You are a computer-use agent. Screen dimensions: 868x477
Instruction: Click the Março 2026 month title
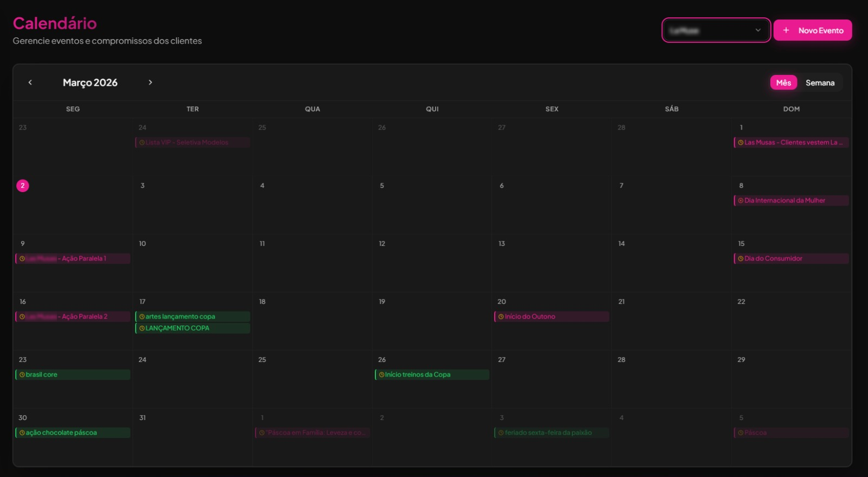click(90, 82)
